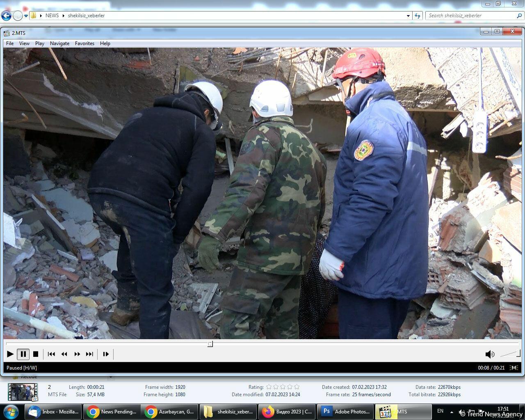Increase playback speed with fast-forward icon

coord(77,354)
